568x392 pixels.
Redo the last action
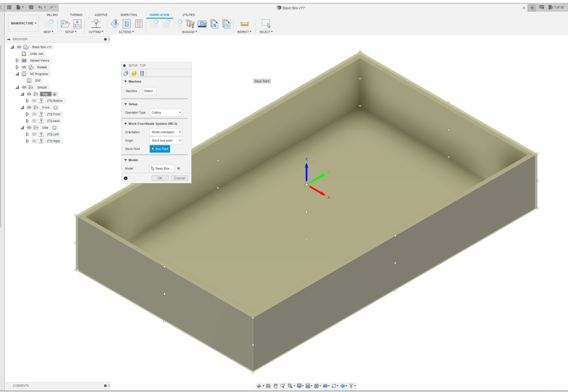pos(51,8)
